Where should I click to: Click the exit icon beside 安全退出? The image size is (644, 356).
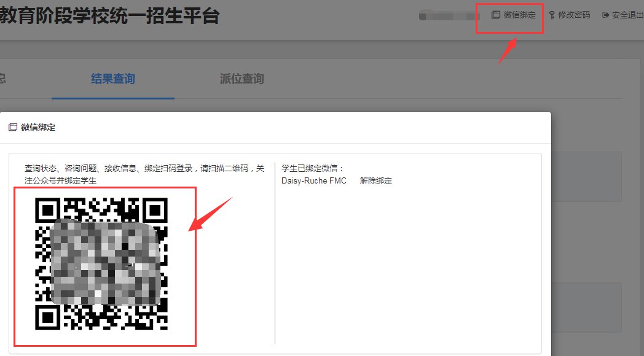(605, 15)
